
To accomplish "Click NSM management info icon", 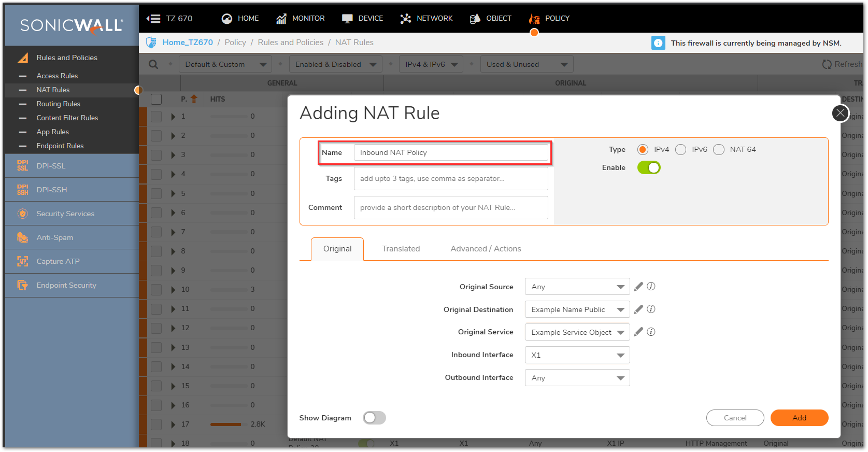I will (658, 43).
